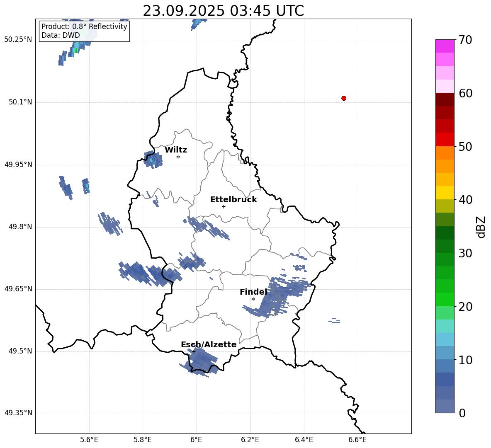
Task: Click the 6.6°E longitude label
Action: coord(357,440)
